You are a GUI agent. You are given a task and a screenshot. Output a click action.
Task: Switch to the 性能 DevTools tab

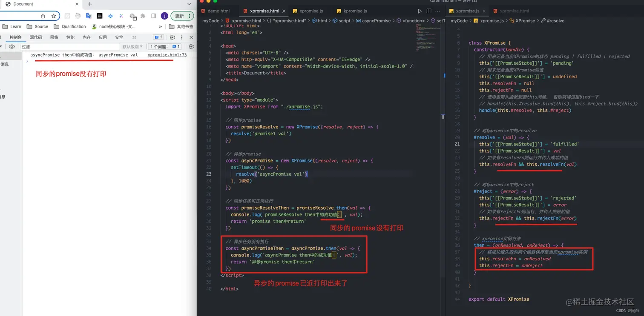[70, 37]
